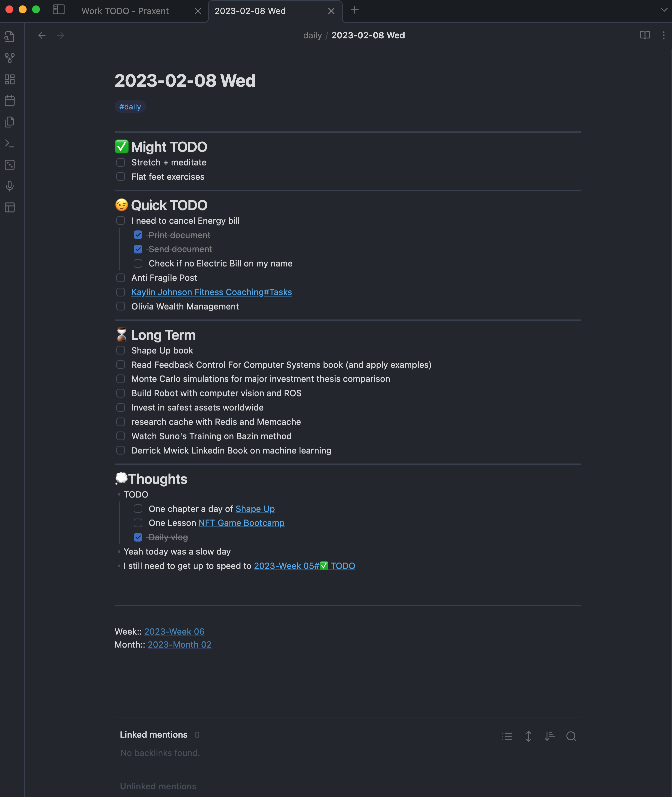The width and height of the screenshot is (672, 797).
Task: Open today's daily note calendar icon
Action: (x=10, y=101)
